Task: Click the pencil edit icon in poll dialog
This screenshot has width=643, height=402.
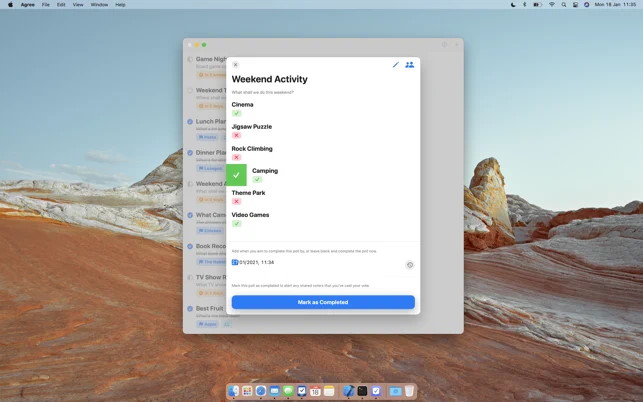Action: click(x=395, y=65)
